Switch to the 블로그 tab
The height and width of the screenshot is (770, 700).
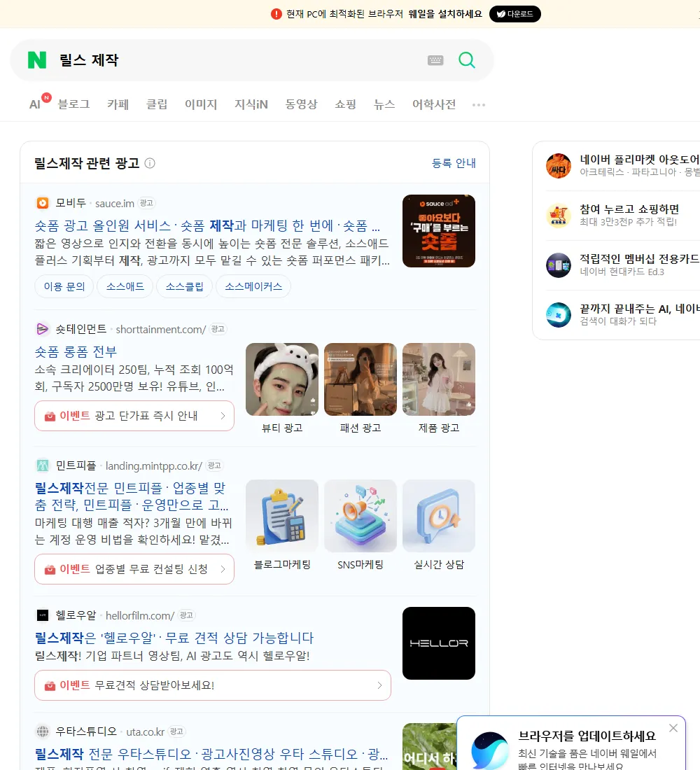[x=73, y=104]
